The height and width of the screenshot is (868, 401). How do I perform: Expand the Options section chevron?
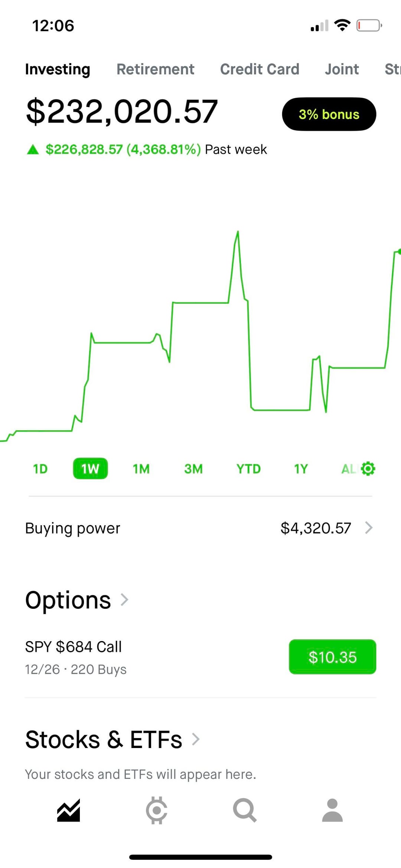click(125, 599)
